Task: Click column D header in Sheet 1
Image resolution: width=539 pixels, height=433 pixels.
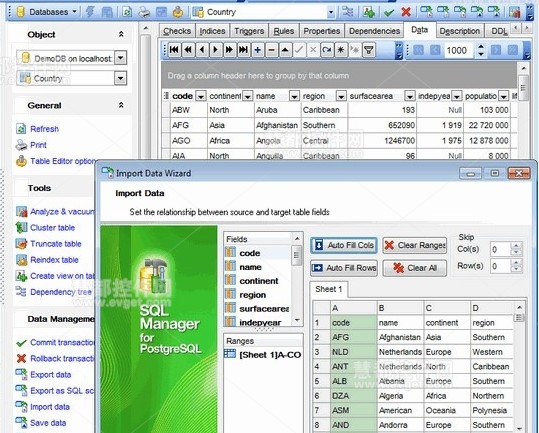Action: pos(492,308)
